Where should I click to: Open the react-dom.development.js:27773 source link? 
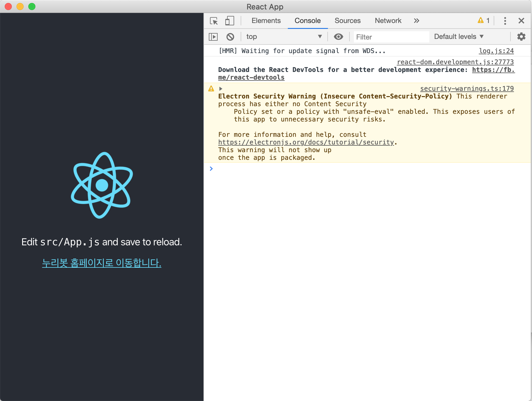click(455, 62)
